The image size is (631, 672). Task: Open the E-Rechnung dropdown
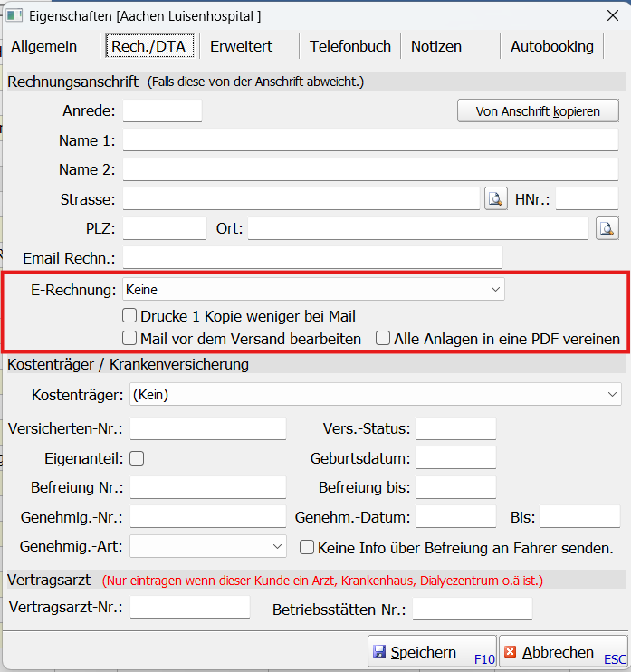[313, 289]
